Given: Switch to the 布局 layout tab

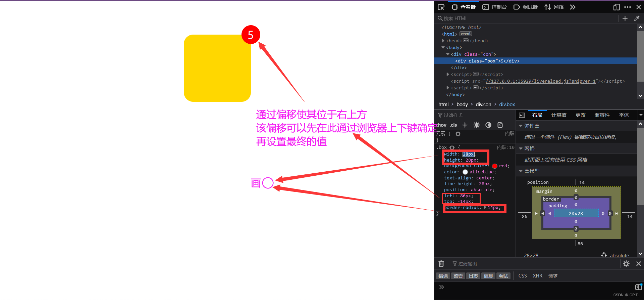Looking at the screenshot, I should pos(537,115).
